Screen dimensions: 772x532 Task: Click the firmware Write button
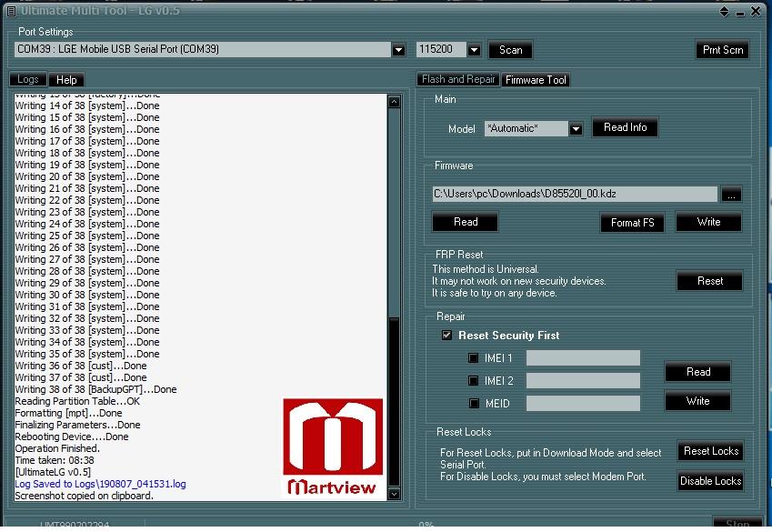(708, 222)
